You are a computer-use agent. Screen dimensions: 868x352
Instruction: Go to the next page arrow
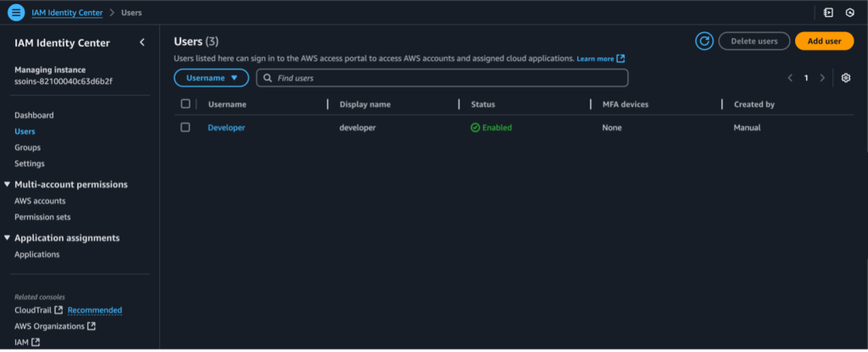[x=822, y=78]
